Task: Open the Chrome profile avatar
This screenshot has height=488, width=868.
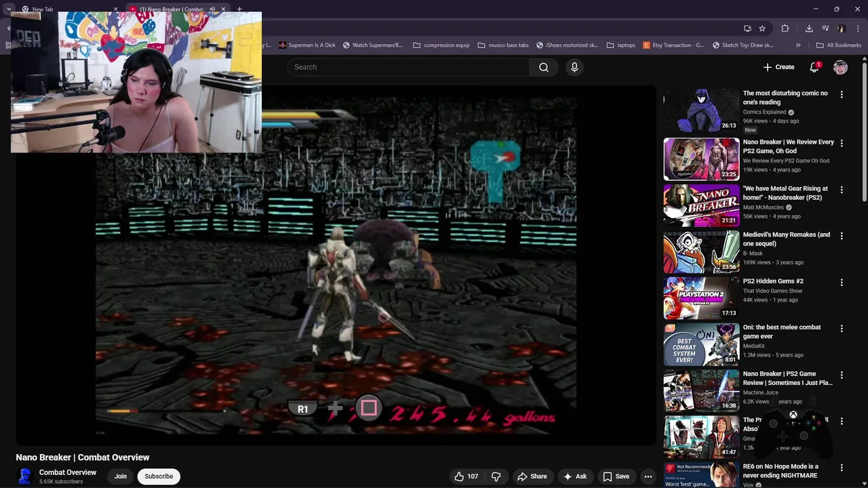Action: tap(842, 28)
